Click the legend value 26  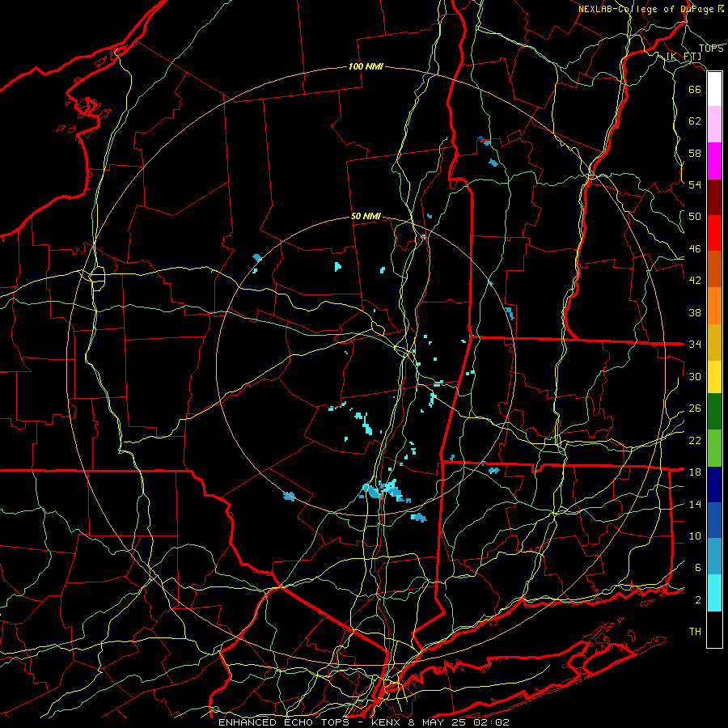[695, 408]
